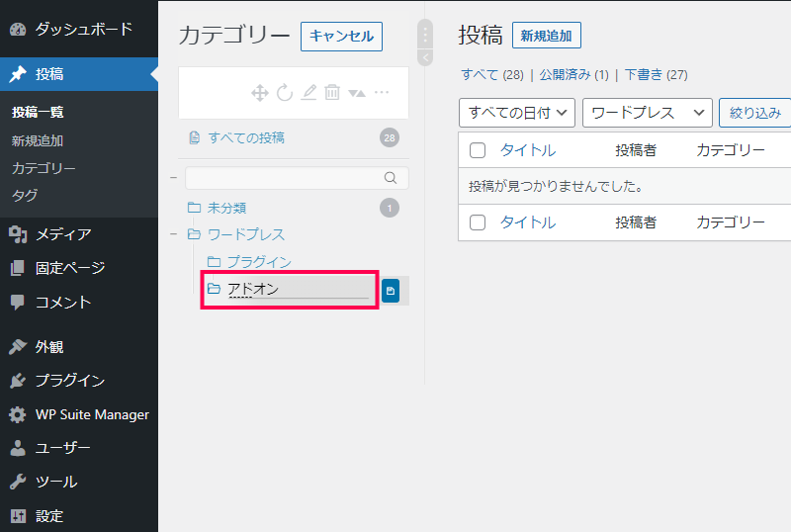Click the プラグイン plug icon in sidebar
Screen dimensions: 791x532
point(18,380)
